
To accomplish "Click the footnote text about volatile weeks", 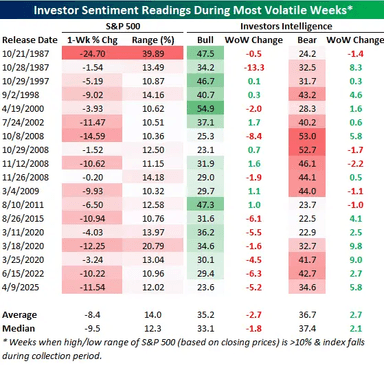I will pyautogui.click(x=183, y=349).
